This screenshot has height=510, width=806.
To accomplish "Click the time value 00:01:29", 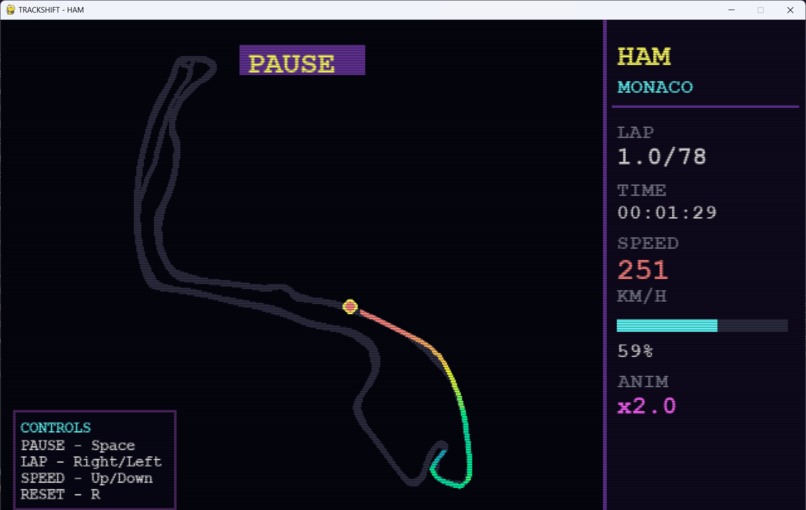I will [x=667, y=212].
